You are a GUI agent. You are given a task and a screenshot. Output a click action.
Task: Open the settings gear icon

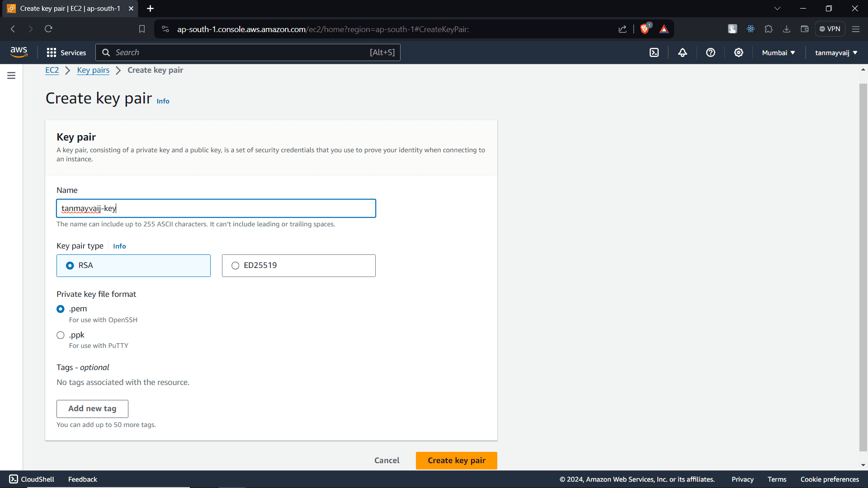738,52
